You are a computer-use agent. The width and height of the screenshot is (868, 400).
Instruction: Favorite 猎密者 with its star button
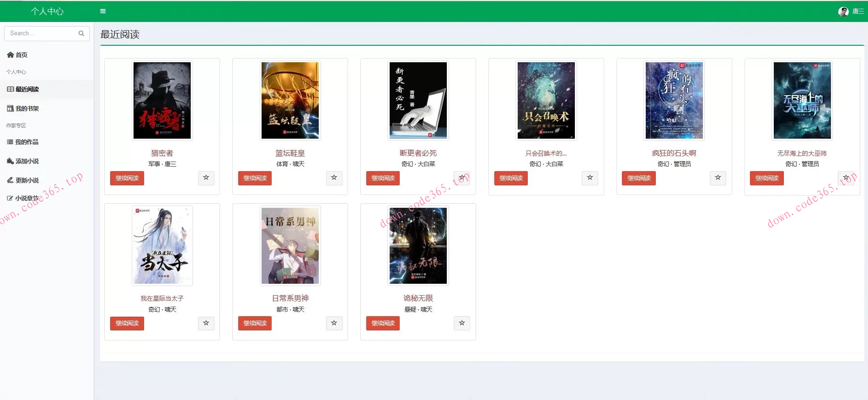click(x=206, y=178)
